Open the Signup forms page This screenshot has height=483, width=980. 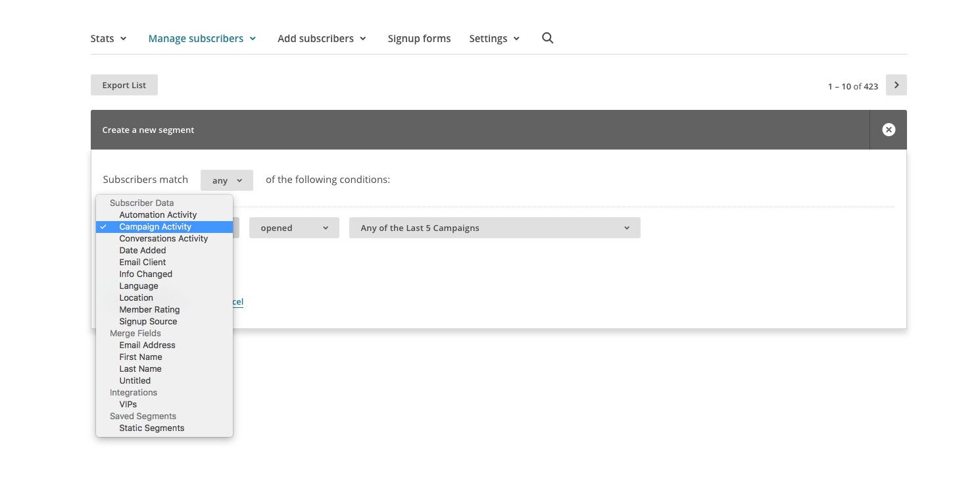pos(419,39)
